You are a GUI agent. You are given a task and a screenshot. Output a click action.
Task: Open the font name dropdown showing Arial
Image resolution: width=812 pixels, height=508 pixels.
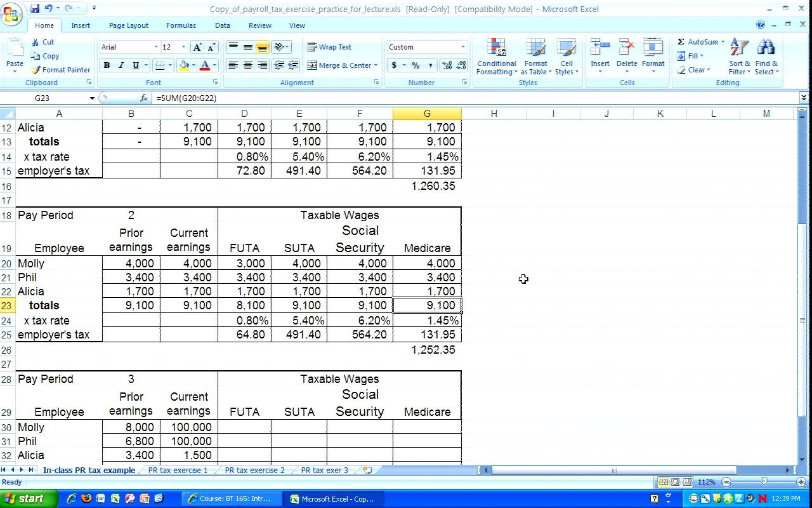(156, 47)
